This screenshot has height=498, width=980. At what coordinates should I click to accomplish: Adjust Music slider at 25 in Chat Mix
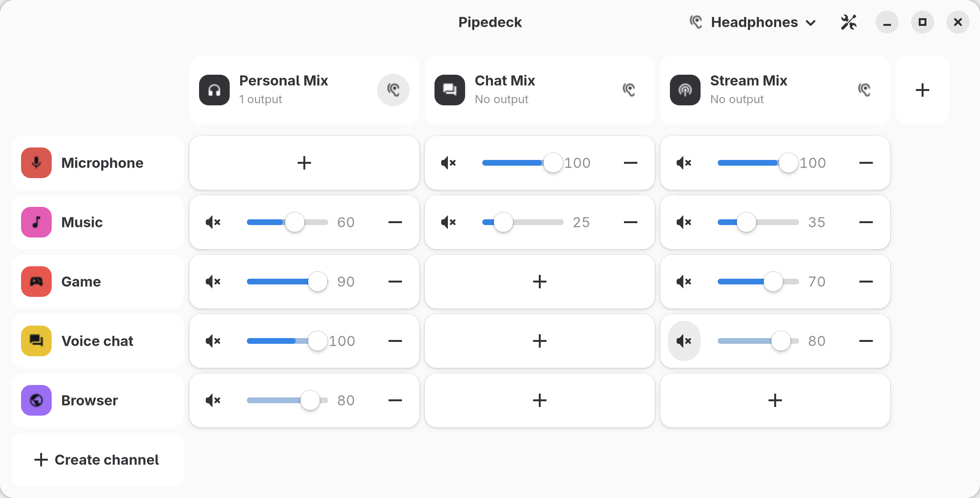523,222
